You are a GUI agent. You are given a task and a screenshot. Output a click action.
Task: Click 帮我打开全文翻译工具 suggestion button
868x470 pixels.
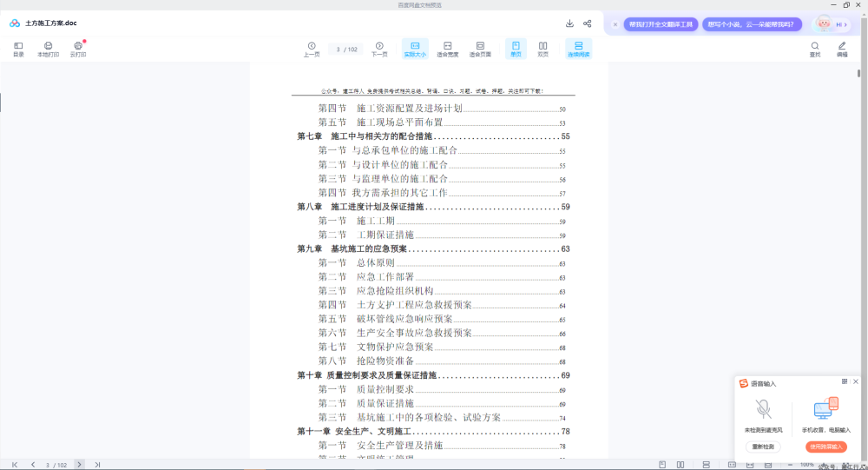(x=661, y=24)
